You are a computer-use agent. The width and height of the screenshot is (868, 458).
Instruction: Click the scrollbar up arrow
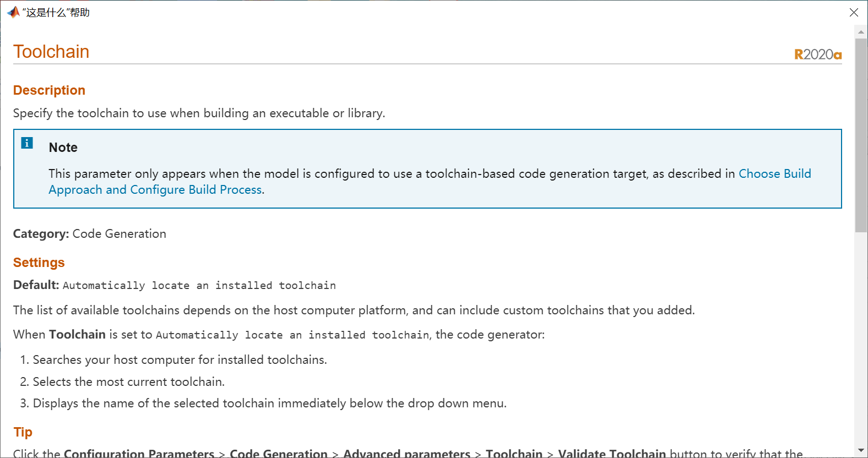[x=861, y=32]
